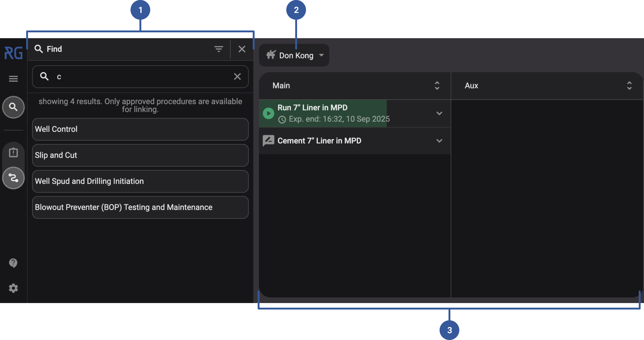The width and height of the screenshot is (644, 340).
Task: Open the hamburger menu in sidebar
Action: coord(13,79)
